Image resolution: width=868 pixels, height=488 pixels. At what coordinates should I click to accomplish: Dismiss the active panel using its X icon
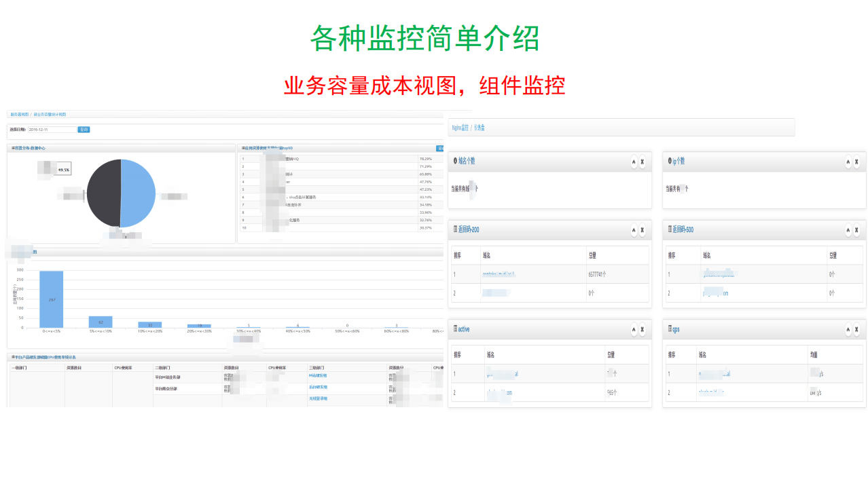click(642, 329)
